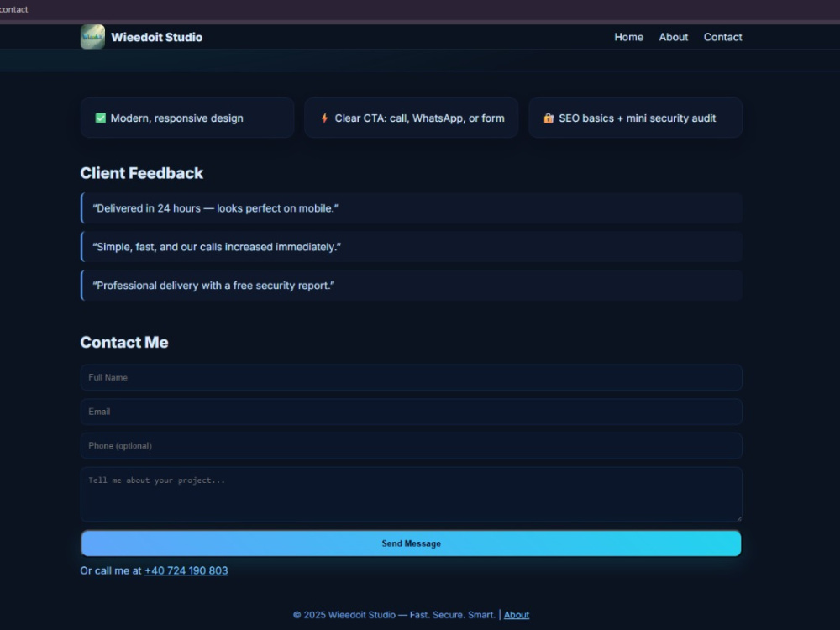The image size is (840, 630).
Task: Click the 'Clear CTA: call, WhatsApp, or form' card
Action: (x=411, y=118)
